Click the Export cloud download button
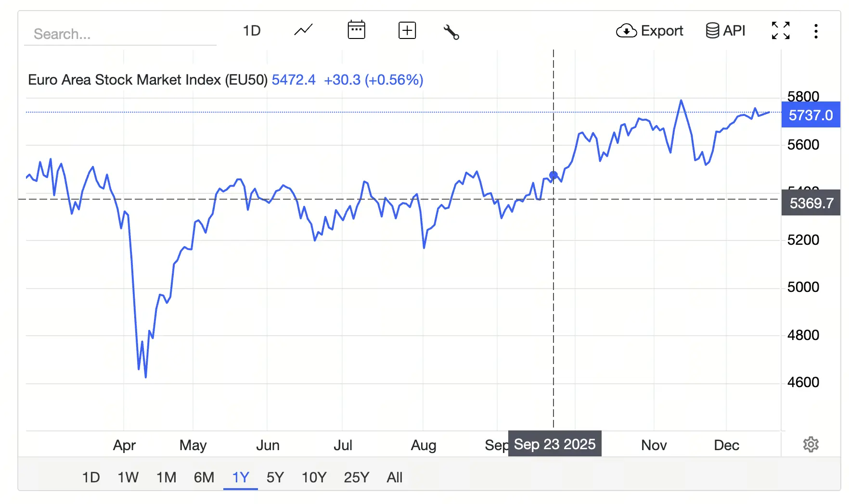 pos(650,31)
